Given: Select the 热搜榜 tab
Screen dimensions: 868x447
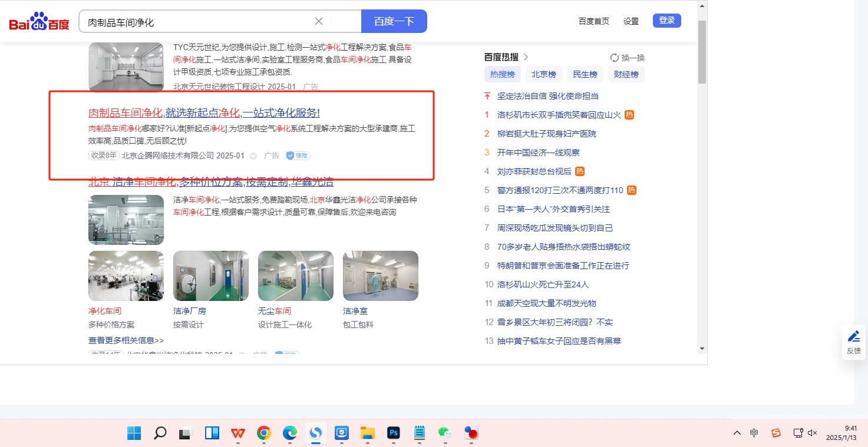Looking at the screenshot, I should pyautogui.click(x=503, y=74).
